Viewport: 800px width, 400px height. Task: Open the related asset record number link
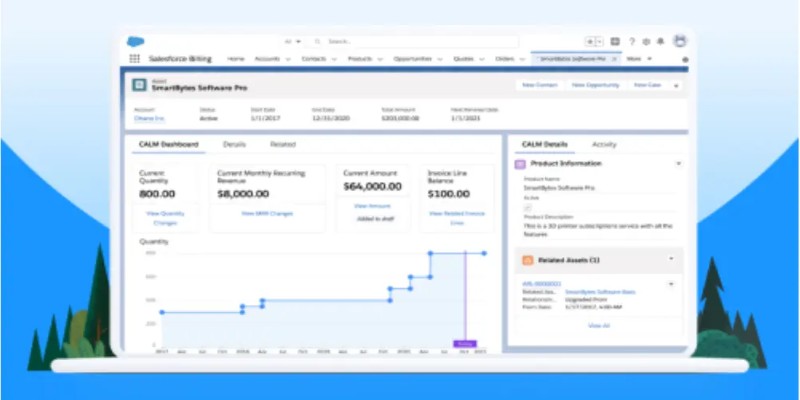click(541, 284)
